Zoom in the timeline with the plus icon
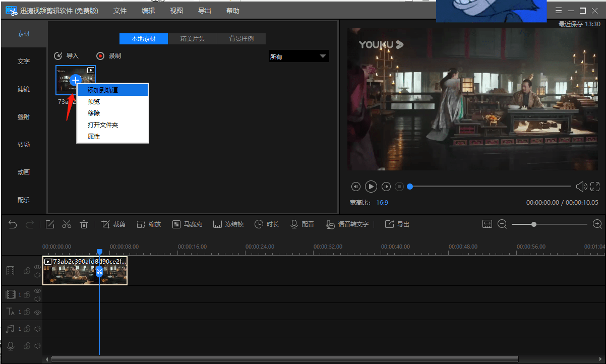The width and height of the screenshot is (606, 364). pyautogui.click(x=597, y=224)
